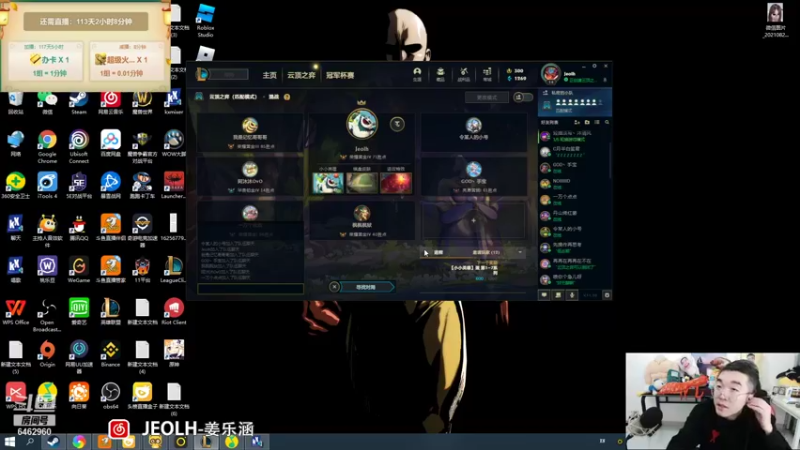Open Ubisoft Connect desktop shortcut
This screenshot has height=450, width=800.
pyautogui.click(x=79, y=147)
